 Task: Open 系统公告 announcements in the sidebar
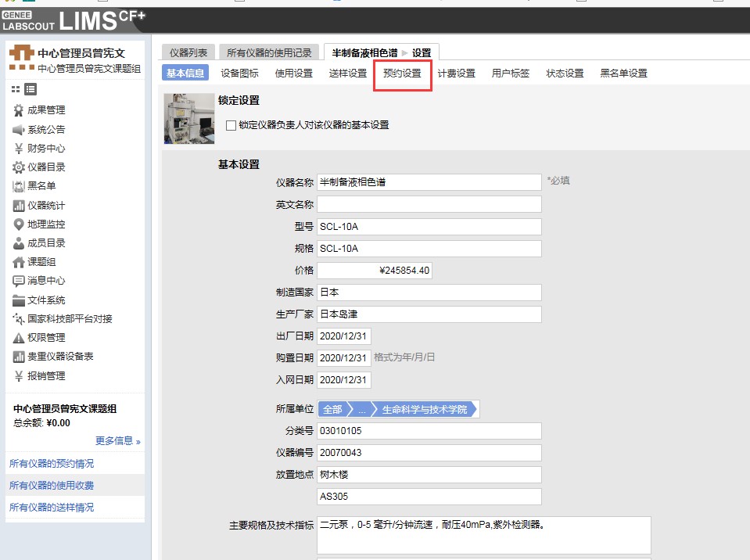click(x=45, y=129)
